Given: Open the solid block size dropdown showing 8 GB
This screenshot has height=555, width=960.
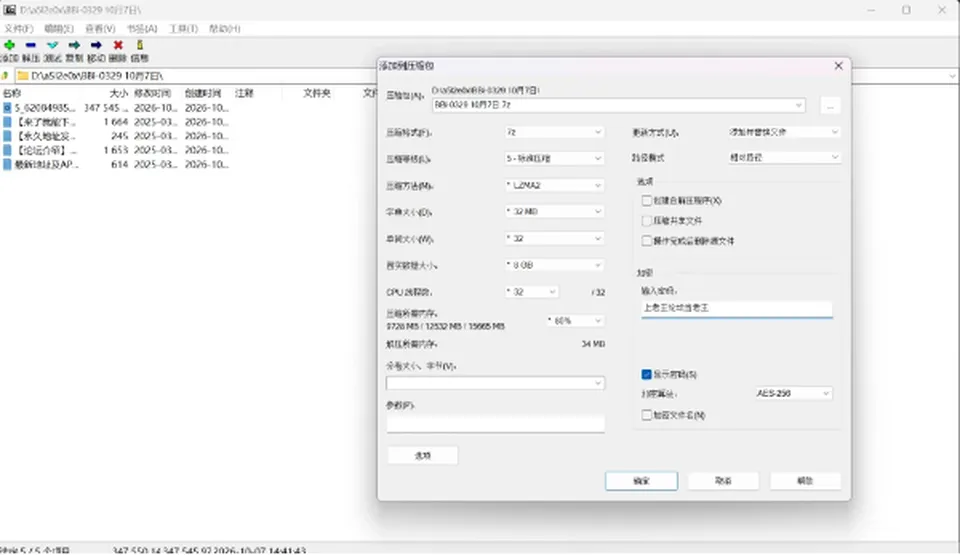Looking at the screenshot, I should 554,265.
